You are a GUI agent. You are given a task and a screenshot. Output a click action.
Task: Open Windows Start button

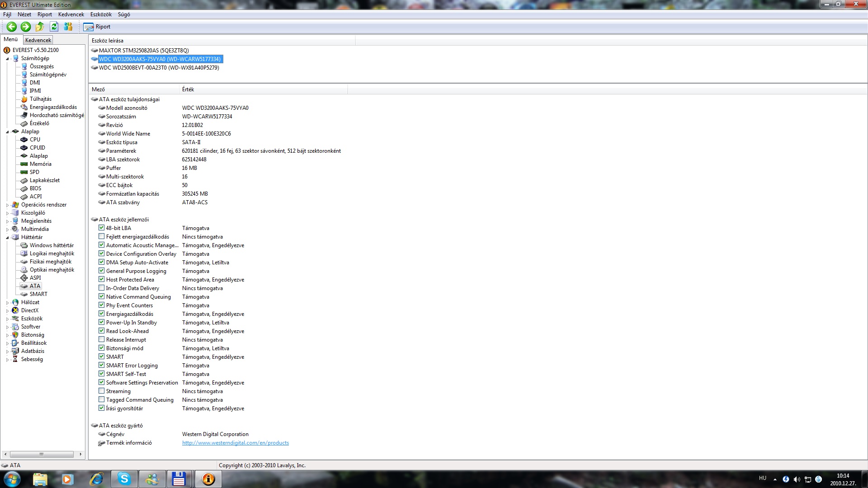point(12,479)
